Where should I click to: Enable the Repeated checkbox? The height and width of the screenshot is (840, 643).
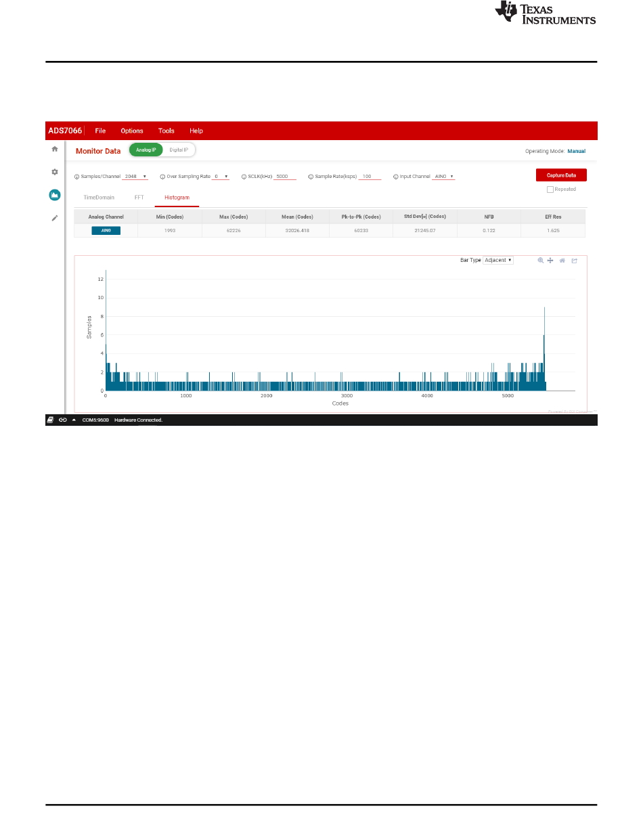pos(550,190)
